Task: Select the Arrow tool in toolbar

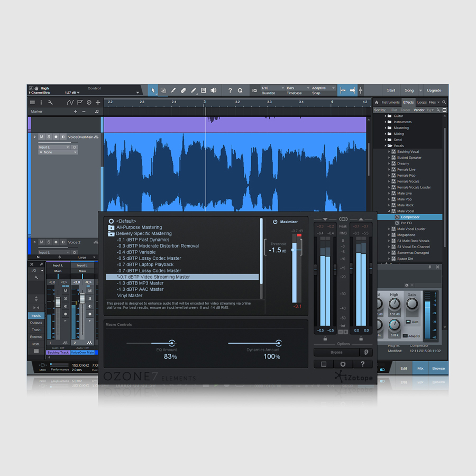Action: pyautogui.click(x=153, y=90)
